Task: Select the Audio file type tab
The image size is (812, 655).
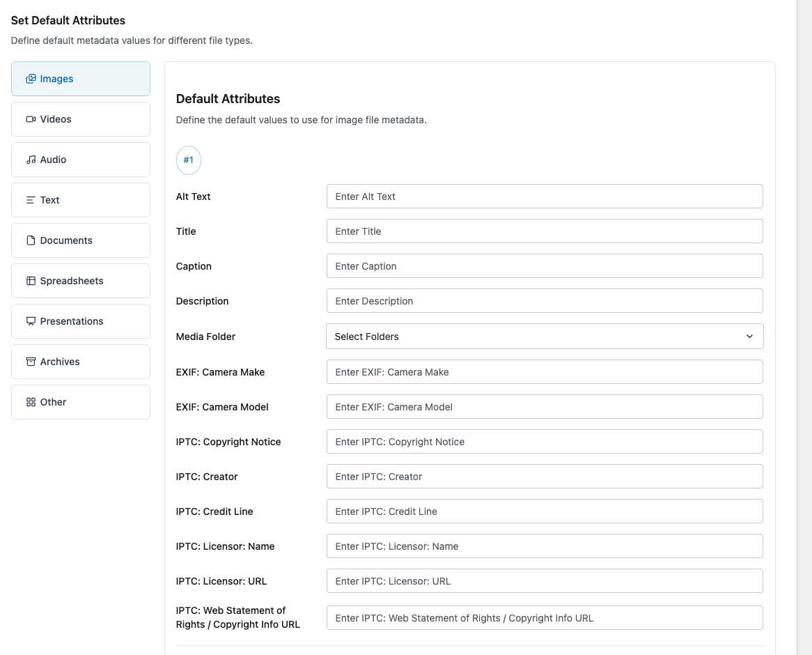Action: pos(81,160)
